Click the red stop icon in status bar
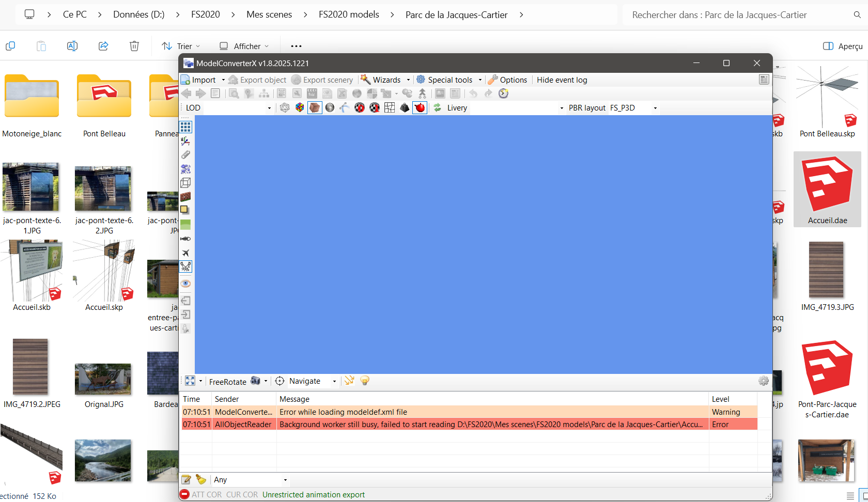The image size is (868, 502). (184, 494)
